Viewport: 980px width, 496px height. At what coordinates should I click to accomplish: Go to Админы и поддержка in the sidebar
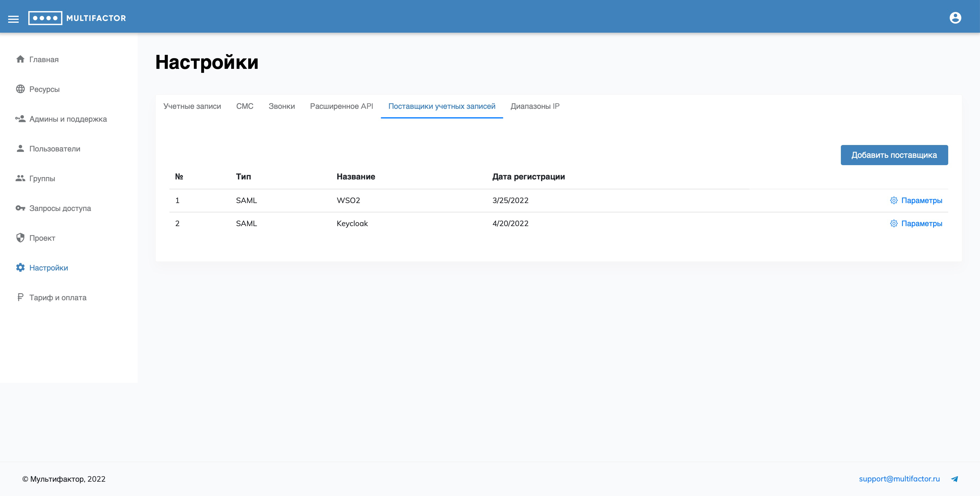click(68, 119)
